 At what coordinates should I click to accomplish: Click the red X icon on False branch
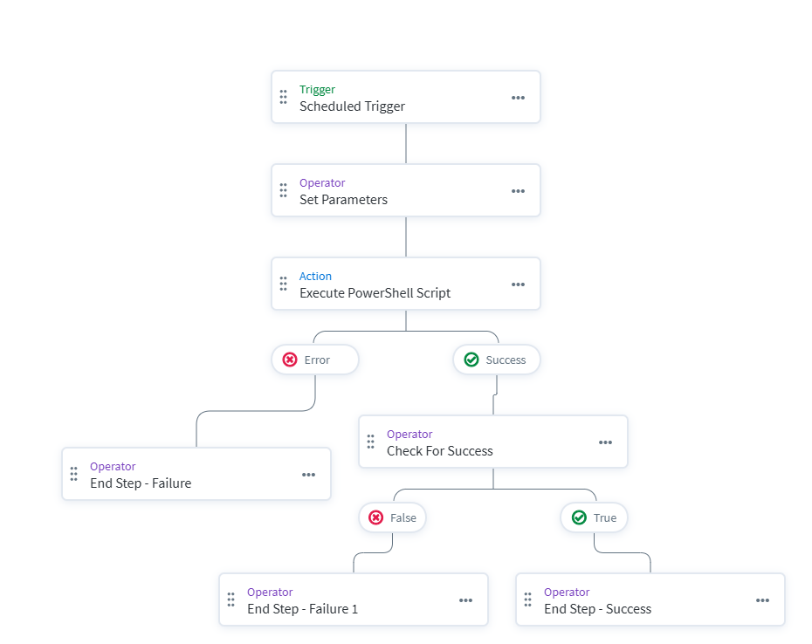pos(376,517)
